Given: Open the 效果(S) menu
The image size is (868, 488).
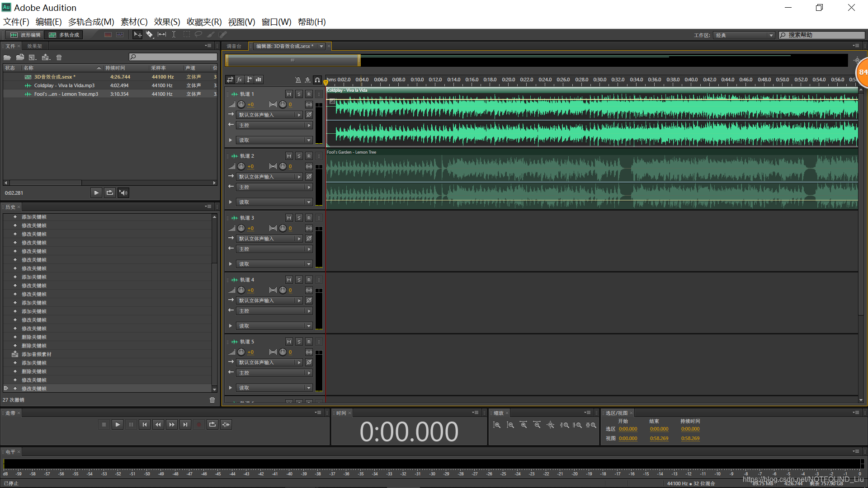Looking at the screenshot, I should 167,22.
